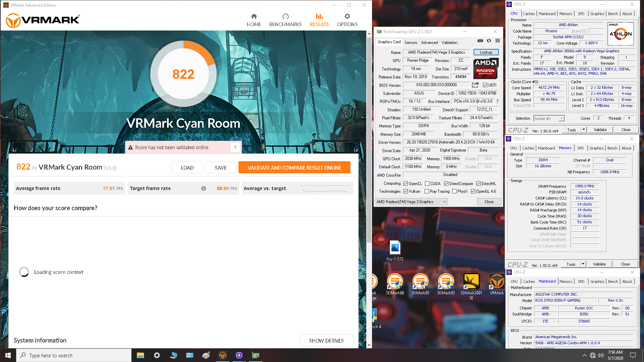This screenshot has height=362, width=644.
Task: Open the RESULTS bar chart icon
Action: (319, 16)
